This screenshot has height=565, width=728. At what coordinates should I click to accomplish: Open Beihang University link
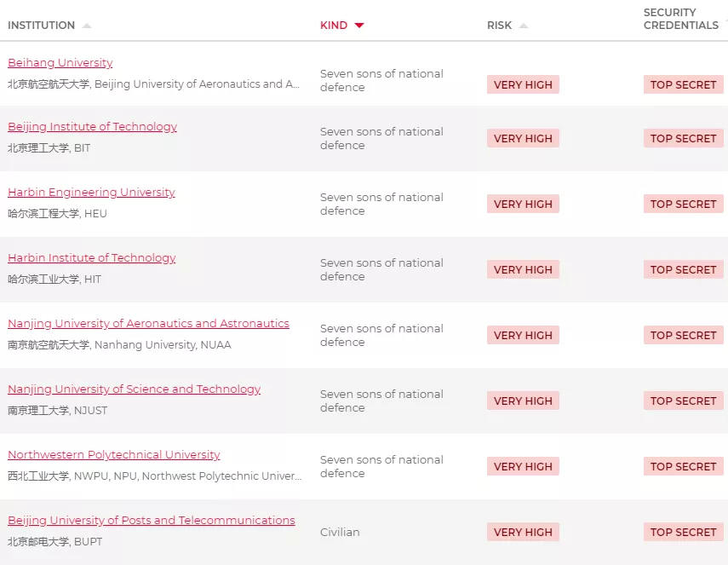[x=60, y=63]
